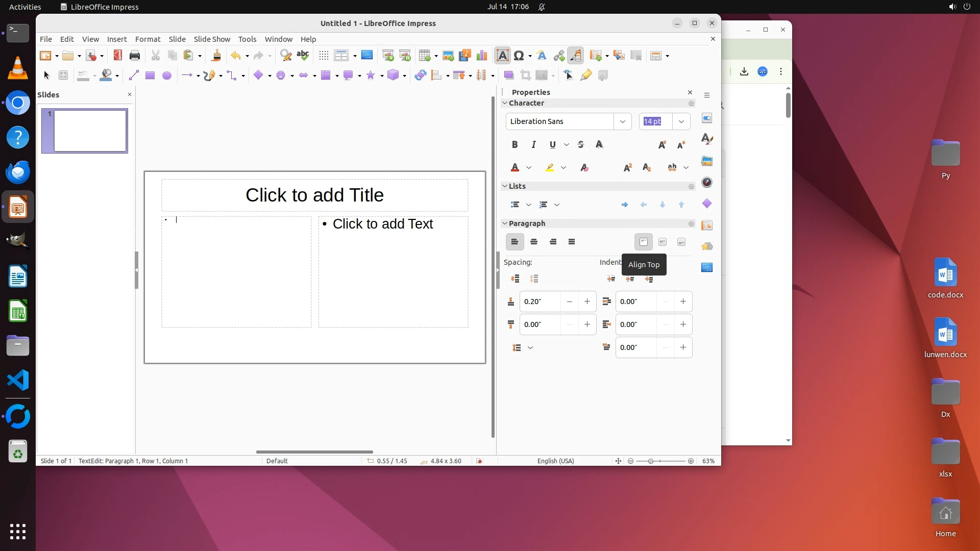Screen dimensions: 980x551
Task: Open the Gallery sidebar deck icon
Action: click(707, 161)
